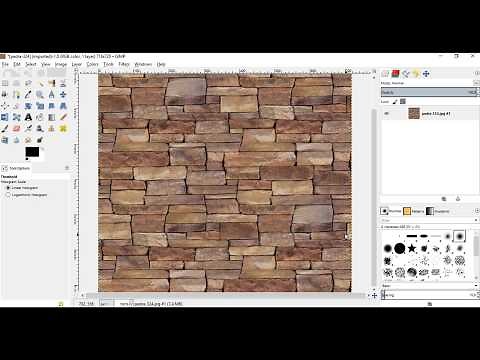Select the Rectangle Select tool
The image size is (480, 360).
[5, 83]
